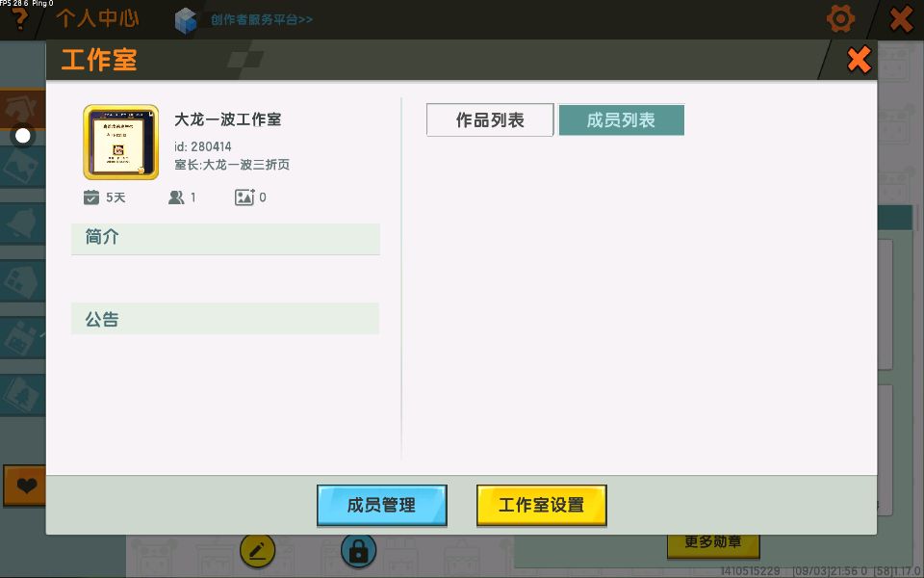Click the studio avatar thumbnail
The width and height of the screenshot is (924, 578).
coord(121,143)
